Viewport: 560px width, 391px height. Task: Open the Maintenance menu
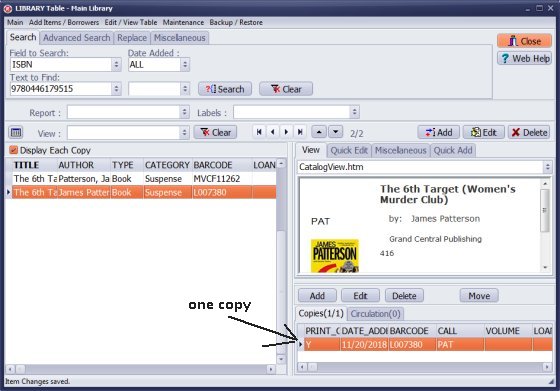coord(183,22)
